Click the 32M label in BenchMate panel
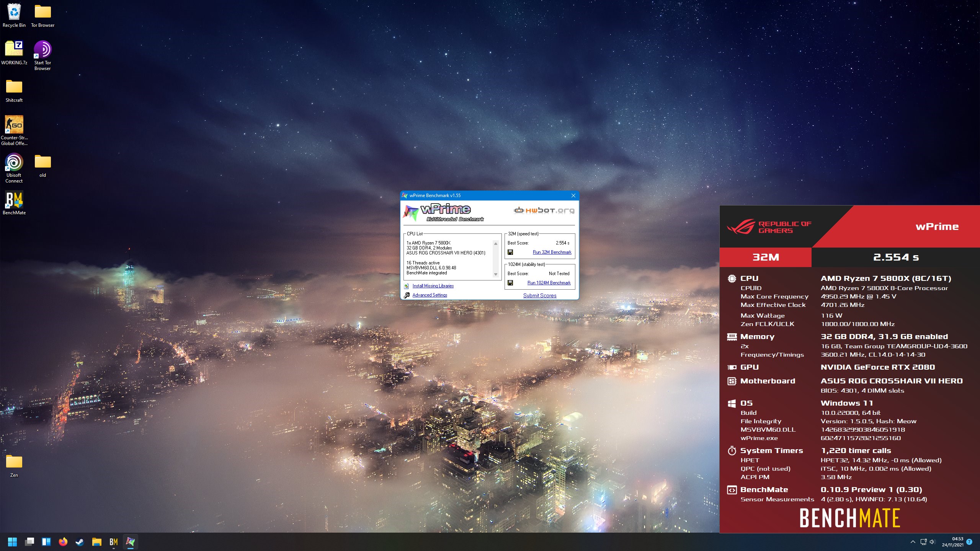Image resolution: width=980 pixels, height=551 pixels. pos(766,257)
